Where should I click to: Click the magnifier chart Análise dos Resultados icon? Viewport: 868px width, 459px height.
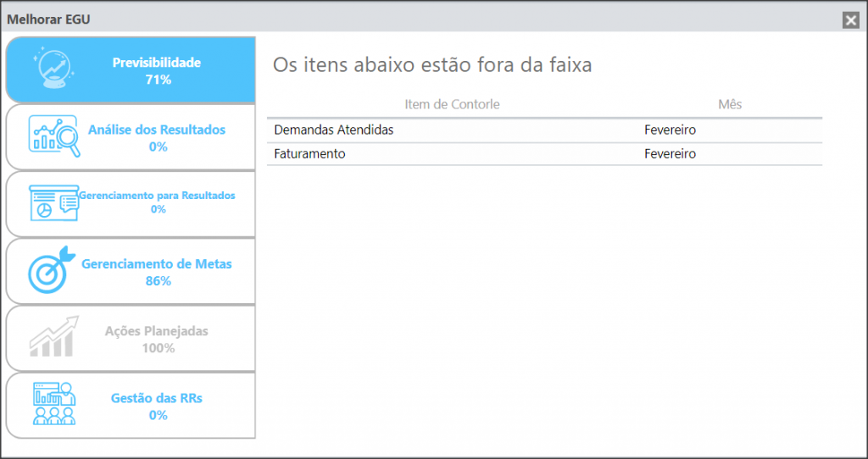[54, 136]
